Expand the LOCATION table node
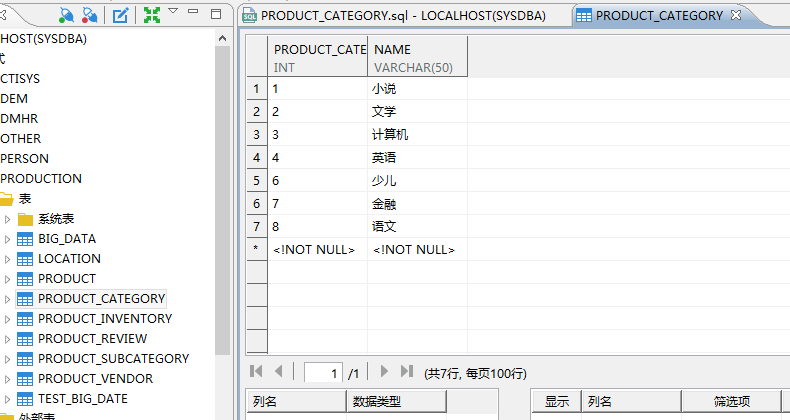This screenshot has width=790, height=420. (x=7, y=259)
